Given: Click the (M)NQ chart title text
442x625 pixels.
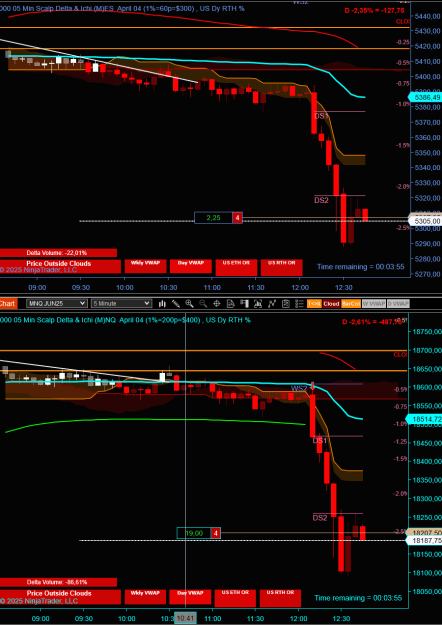Looking at the screenshot, I should click(x=125, y=320).
